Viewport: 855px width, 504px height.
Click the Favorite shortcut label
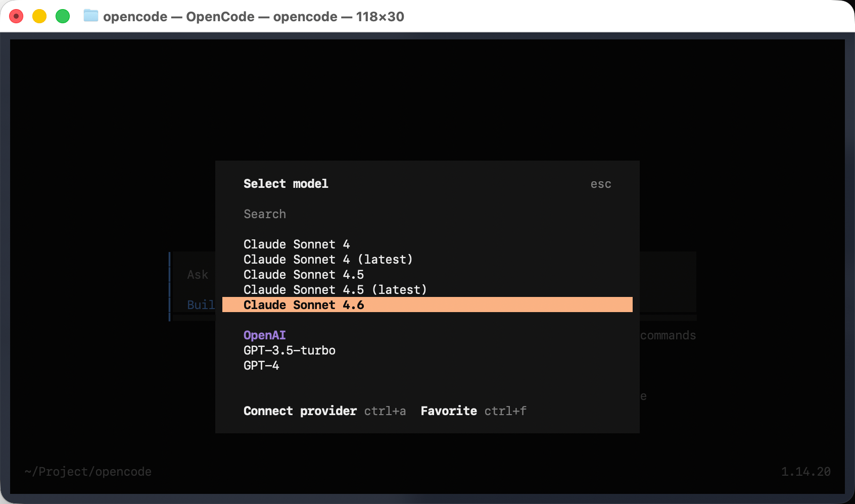473,411
